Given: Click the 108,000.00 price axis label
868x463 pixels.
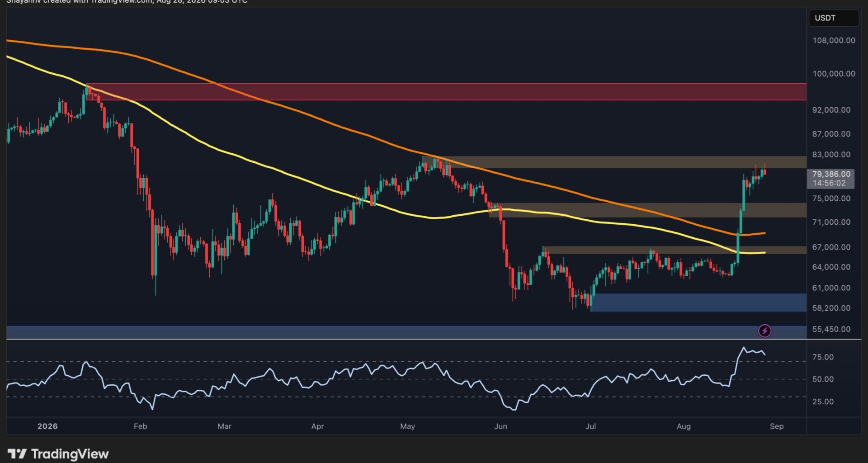Looking at the screenshot, I should 834,40.
